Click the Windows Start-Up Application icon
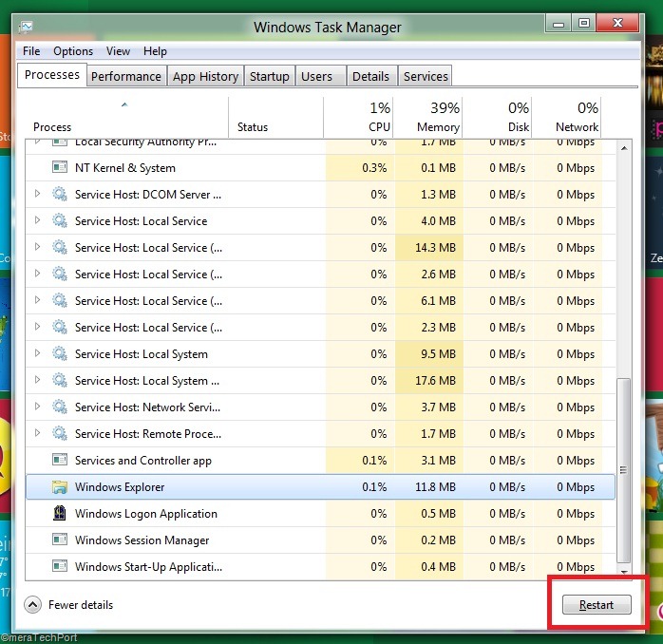663x644 pixels. coord(60,566)
